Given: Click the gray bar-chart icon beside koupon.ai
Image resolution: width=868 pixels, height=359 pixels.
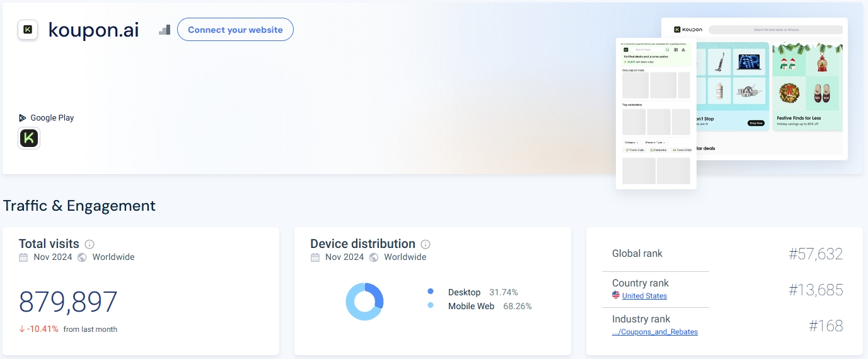Looking at the screenshot, I should (165, 30).
